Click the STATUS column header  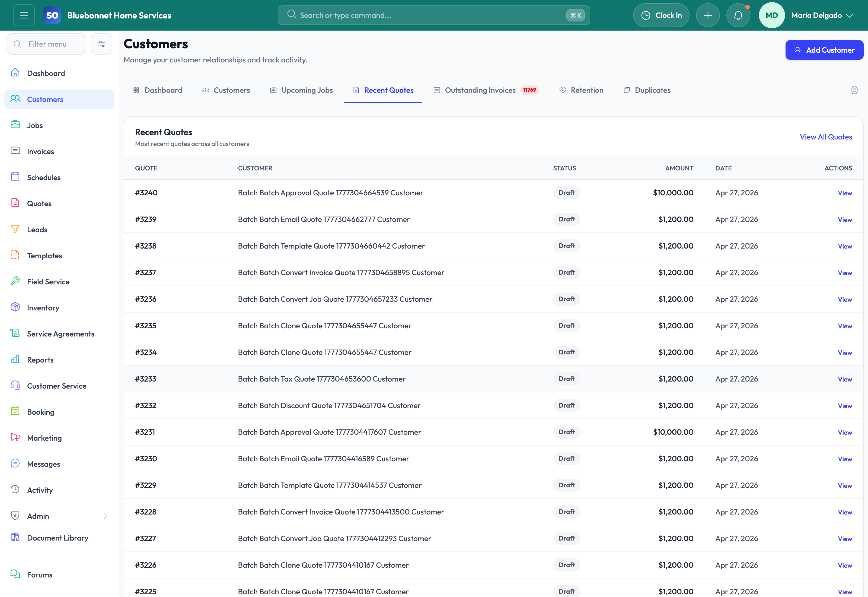point(564,168)
